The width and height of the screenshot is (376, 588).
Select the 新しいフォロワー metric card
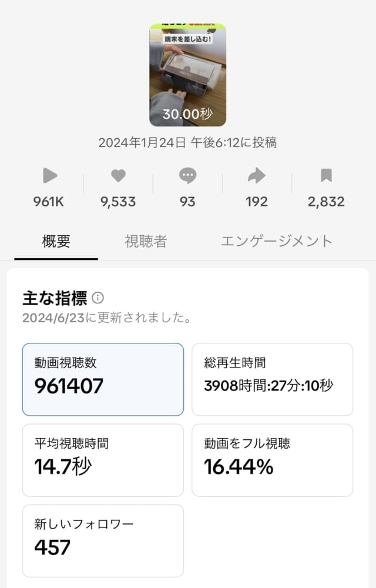[103, 540]
